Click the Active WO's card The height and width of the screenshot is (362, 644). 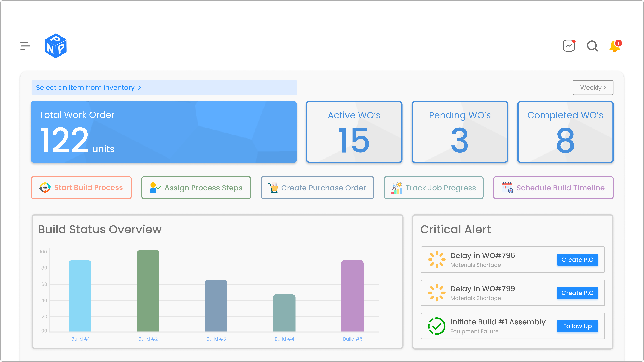click(354, 132)
